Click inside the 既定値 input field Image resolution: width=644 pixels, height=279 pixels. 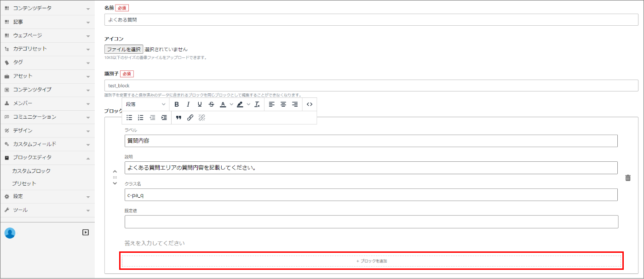coord(371,222)
